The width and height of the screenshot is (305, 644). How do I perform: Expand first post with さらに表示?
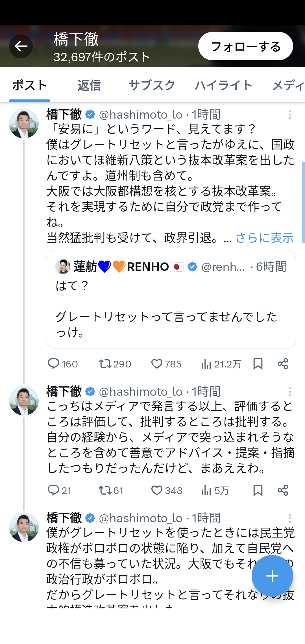265,238
